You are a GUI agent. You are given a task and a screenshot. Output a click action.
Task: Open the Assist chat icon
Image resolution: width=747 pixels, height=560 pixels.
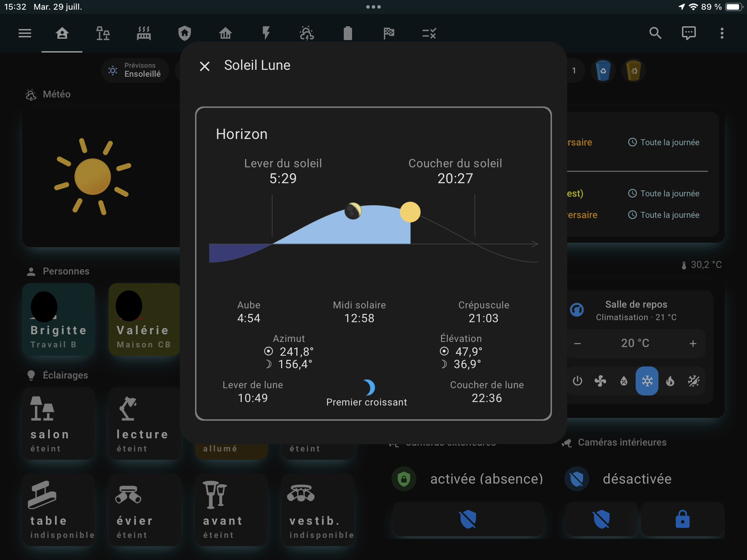[689, 33]
